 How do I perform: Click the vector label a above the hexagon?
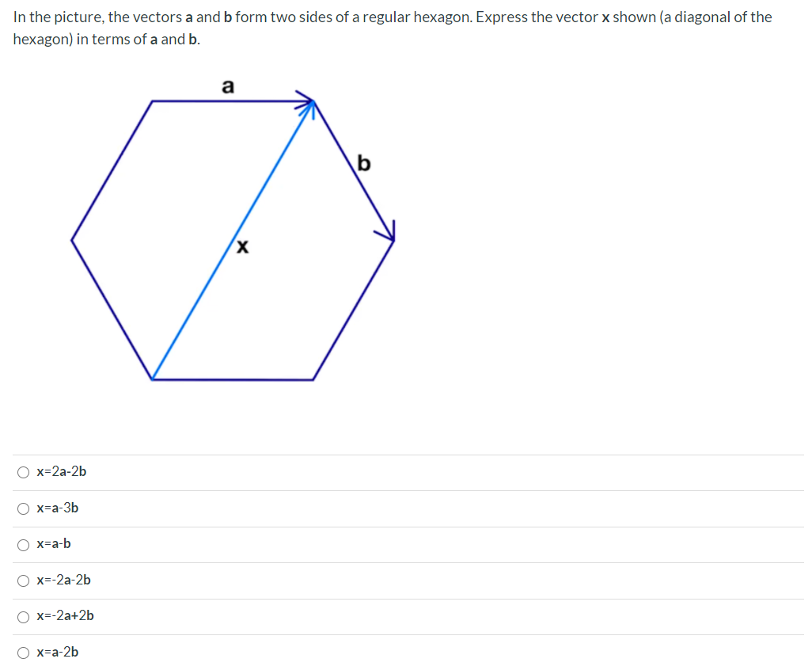click(x=228, y=87)
